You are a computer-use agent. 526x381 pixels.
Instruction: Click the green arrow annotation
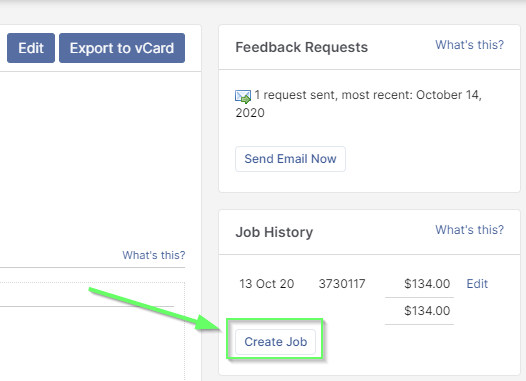(x=154, y=309)
